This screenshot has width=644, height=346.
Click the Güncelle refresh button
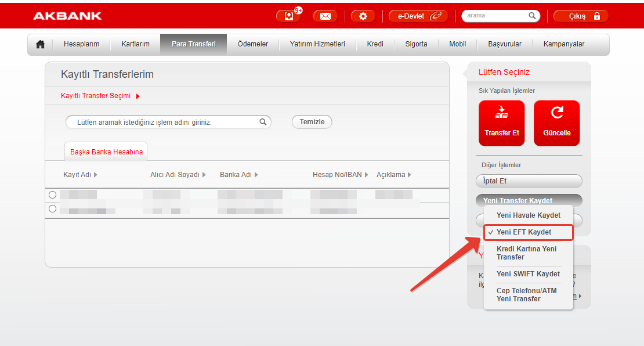[556, 123]
